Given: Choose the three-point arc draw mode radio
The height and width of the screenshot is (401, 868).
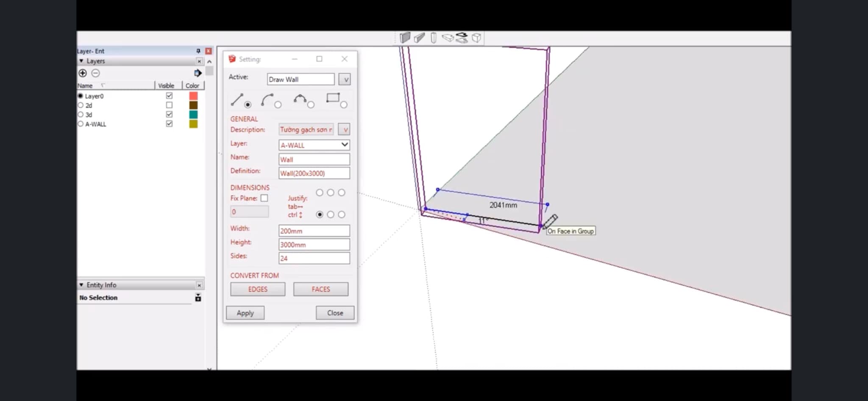Looking at the screenshot, I should coord(311,104).
